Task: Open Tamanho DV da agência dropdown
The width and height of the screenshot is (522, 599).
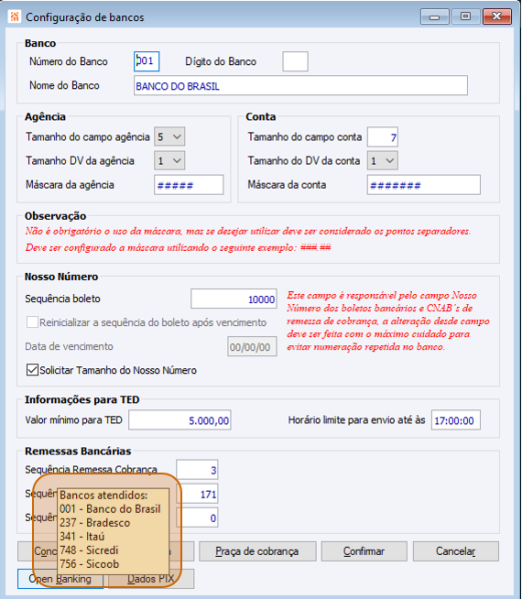Action: (170, 161)
